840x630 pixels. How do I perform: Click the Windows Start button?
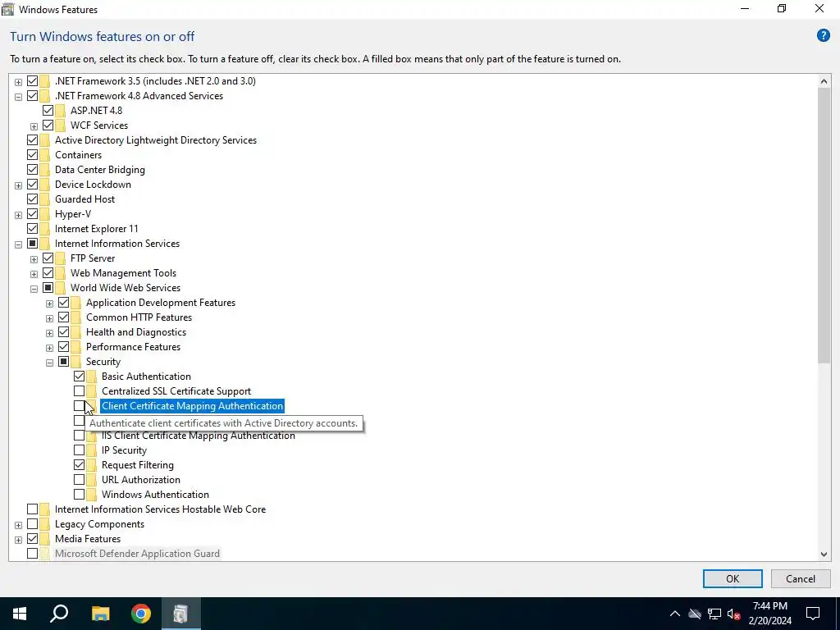point(20,614)
